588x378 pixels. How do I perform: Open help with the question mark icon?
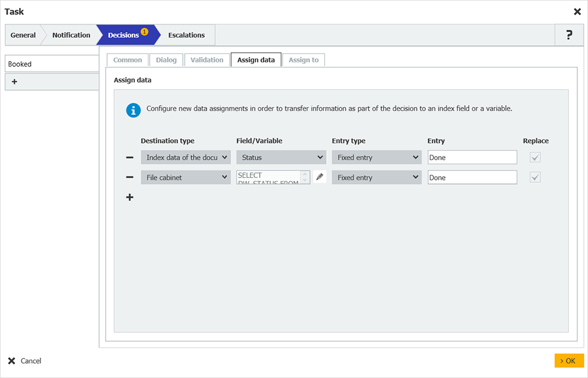(569, 34)
